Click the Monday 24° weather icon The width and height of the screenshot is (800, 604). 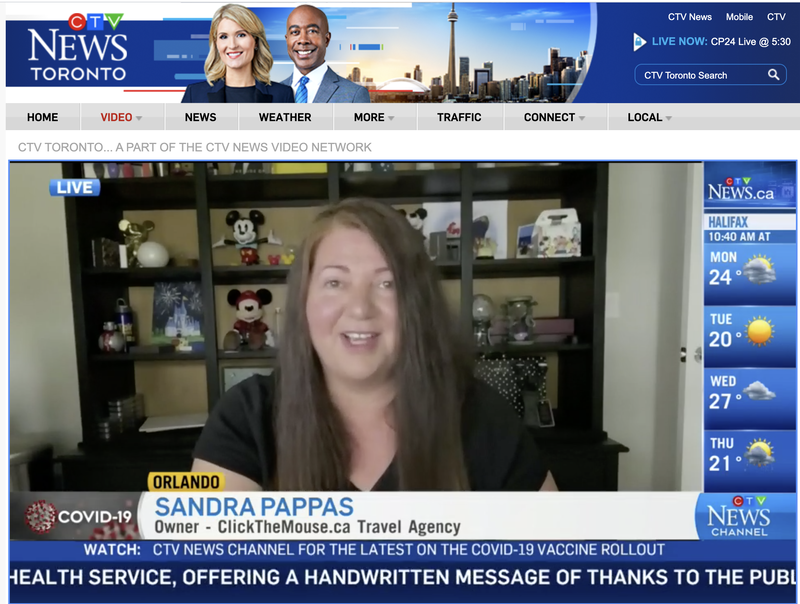coord(760,271)
